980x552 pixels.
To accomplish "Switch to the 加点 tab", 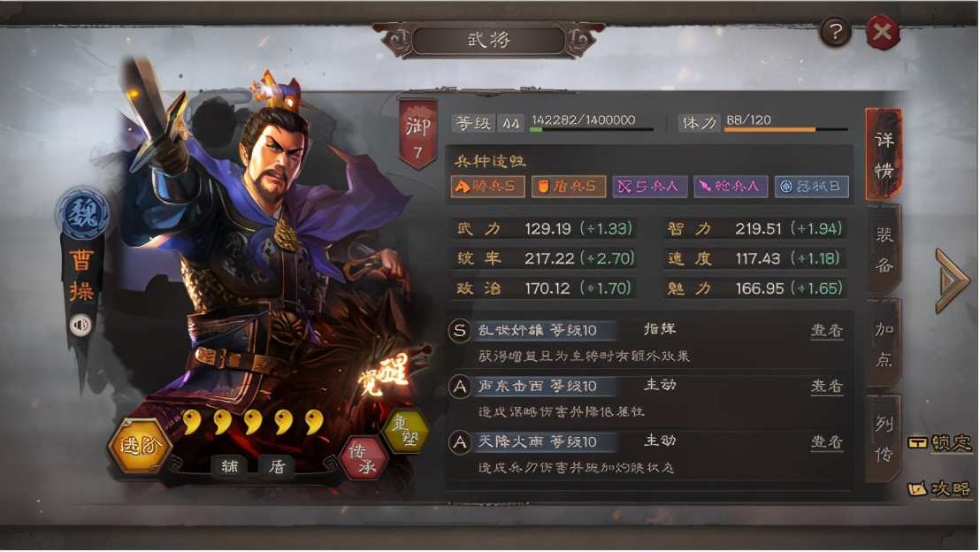I will 884,344.
